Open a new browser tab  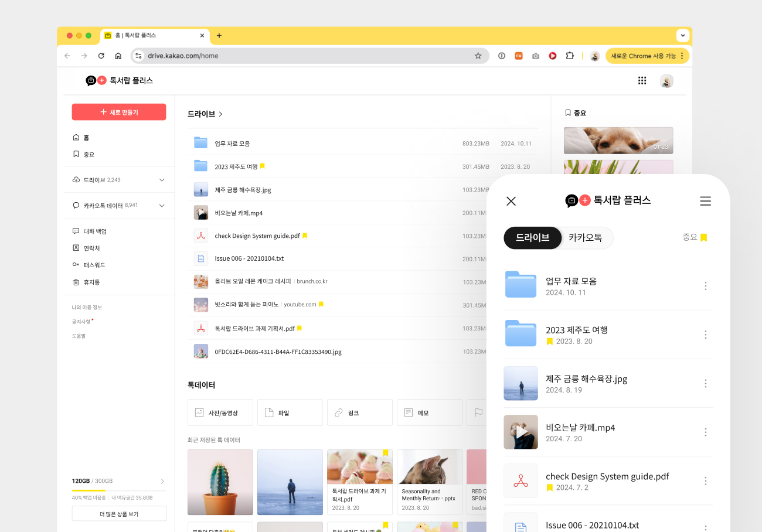[x=219, y=35]
